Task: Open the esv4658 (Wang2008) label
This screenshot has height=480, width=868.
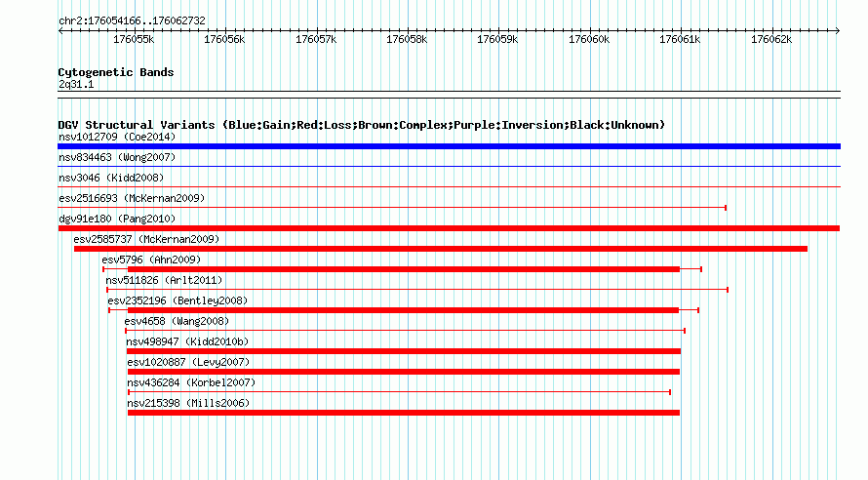Action: click(177, 321)
